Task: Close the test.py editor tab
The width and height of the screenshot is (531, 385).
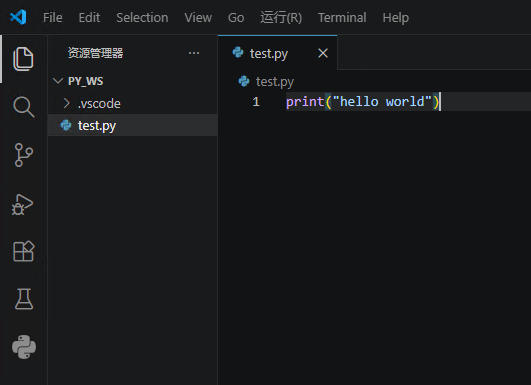Action: tap(323, 53)
